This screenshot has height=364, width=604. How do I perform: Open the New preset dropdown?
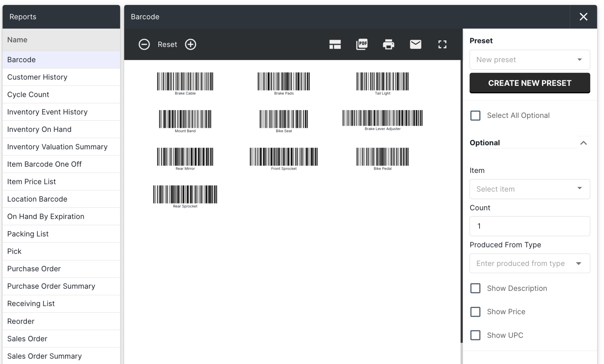click(530, 60)
